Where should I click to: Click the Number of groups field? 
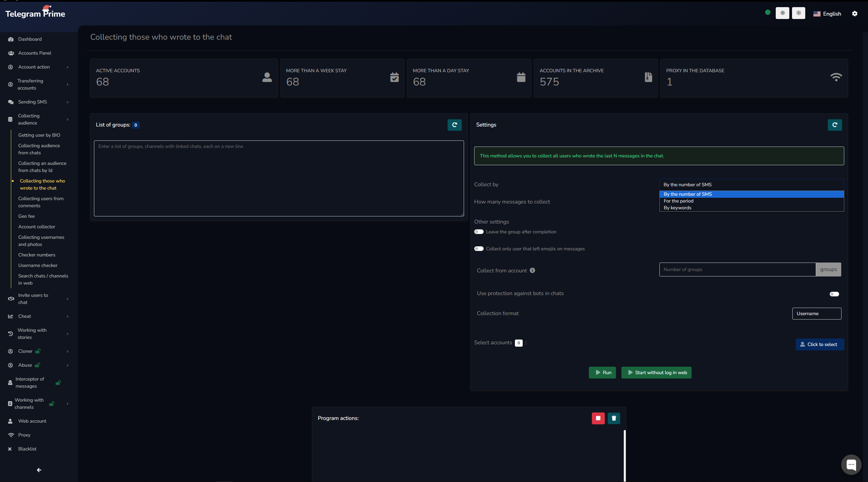737,269
